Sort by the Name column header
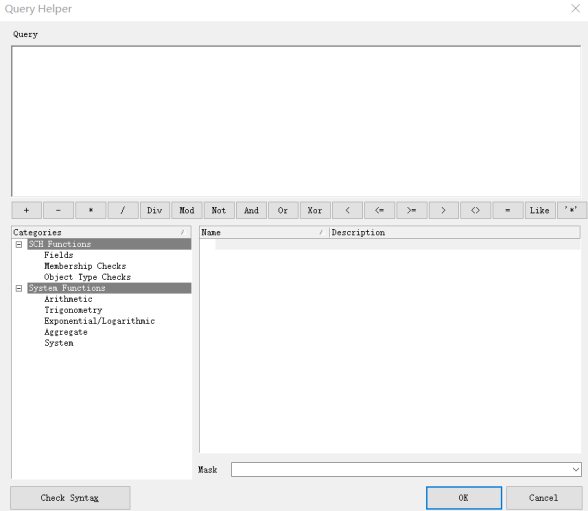The width and height of the screenshot is (588, 511). (264, 232)
